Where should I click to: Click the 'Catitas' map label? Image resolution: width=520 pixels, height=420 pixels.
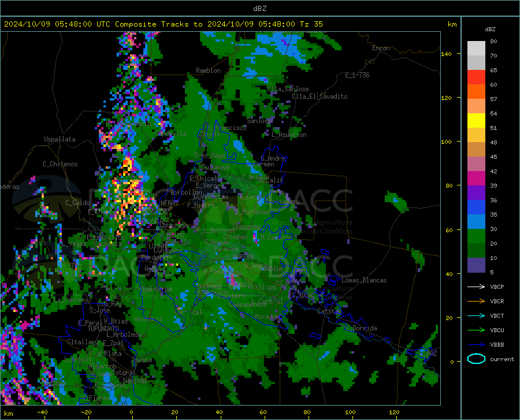click(329, 311)
